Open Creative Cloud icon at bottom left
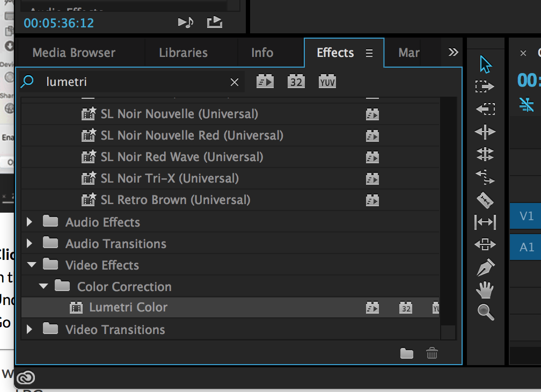Viewport: 541px width, 392px height. click(26, 377)
